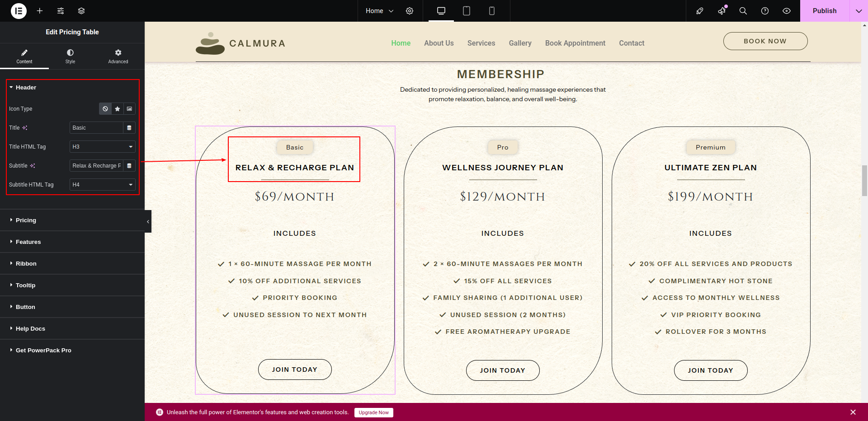Select the Image icon type option

pyautogui.click(x=130, y=109)
